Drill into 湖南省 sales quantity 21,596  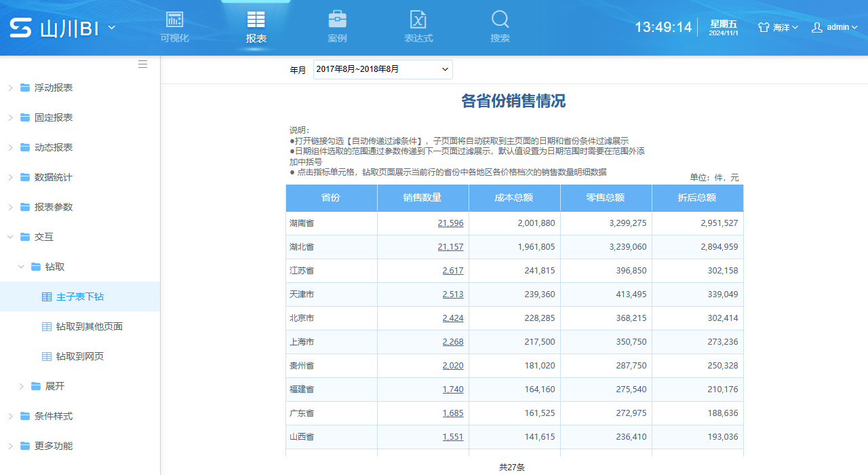click(x=450, y=223)
